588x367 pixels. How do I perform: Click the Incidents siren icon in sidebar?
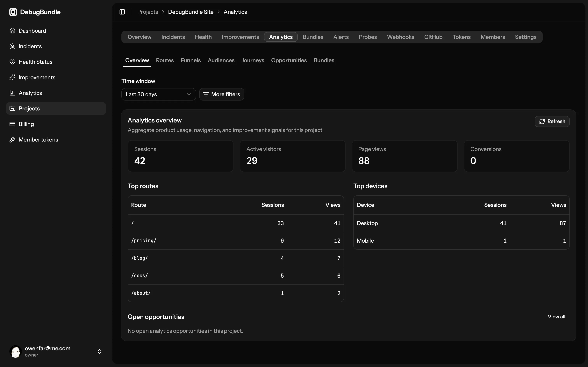pos(12,46)
